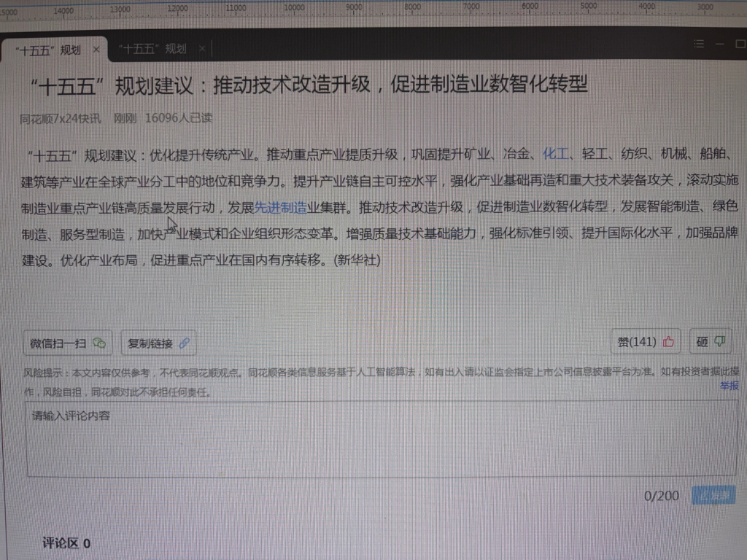Click the (新华社) source attribution

tap(357, 260)
